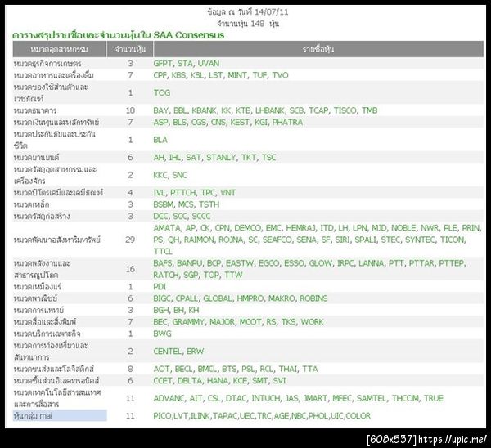The width and height of the screenshot is (491, 448).
Task: Click the 'รายชื่อหุ้น' column header
Action: [x=318, y=49]
